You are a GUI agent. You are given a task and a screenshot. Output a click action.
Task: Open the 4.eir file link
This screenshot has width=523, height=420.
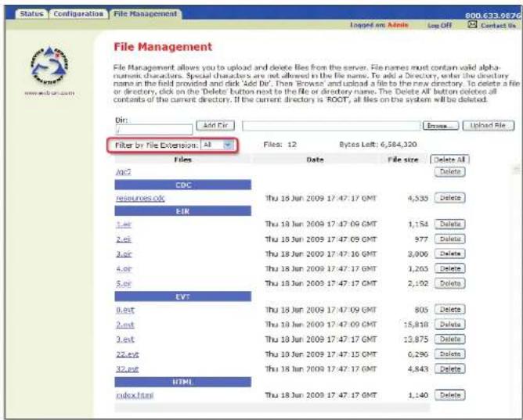(124, 269)
